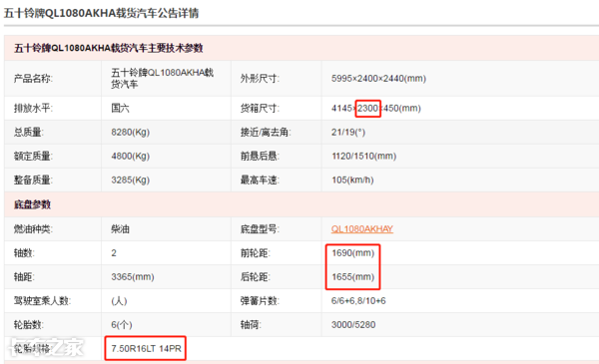Image resolution: width=599 pixels, height=364 pixels.
Task: Select the 轴数 label
Action: tap(24, 253)
